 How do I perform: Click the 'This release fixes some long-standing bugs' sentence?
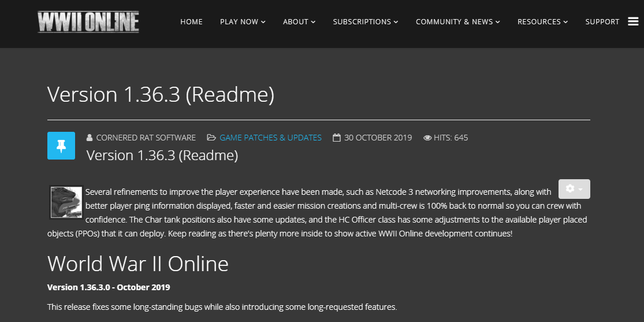tap(222, 307)
